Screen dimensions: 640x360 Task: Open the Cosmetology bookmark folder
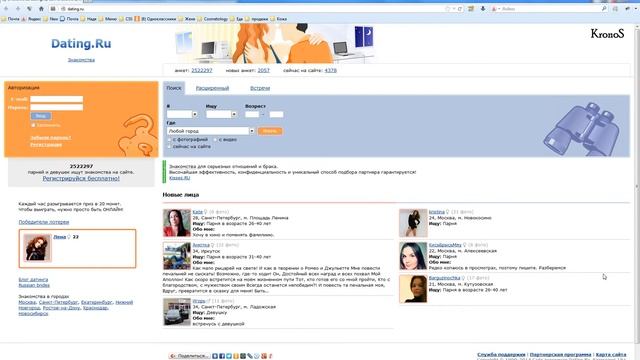tap(213, 19)
